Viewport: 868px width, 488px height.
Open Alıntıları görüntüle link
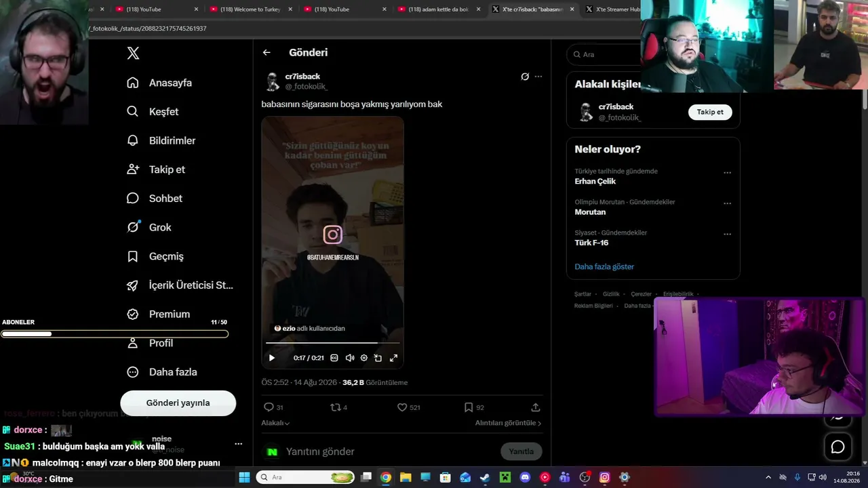click(509, 423)
